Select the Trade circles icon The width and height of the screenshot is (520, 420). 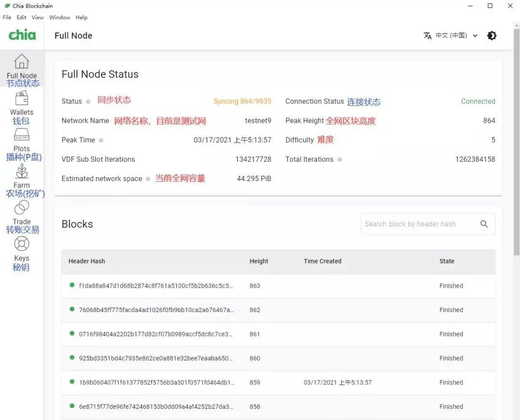click(x=22, y=207)
